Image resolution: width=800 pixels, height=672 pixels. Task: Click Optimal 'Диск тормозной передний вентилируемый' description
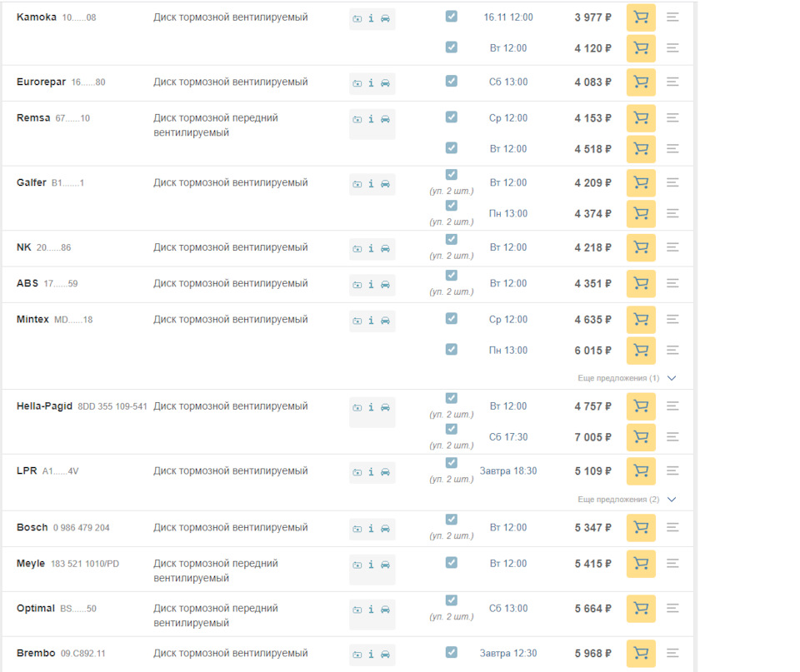coord(216,615)
